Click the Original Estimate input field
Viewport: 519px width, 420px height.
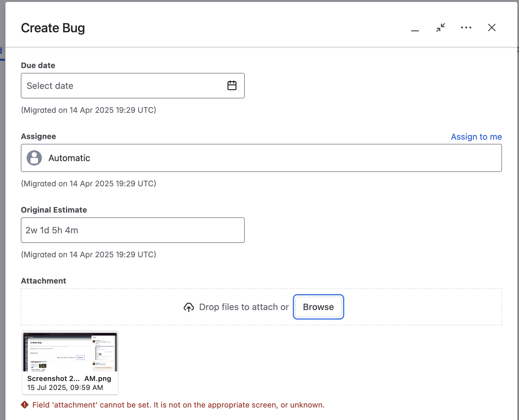(x=133, y=230)
